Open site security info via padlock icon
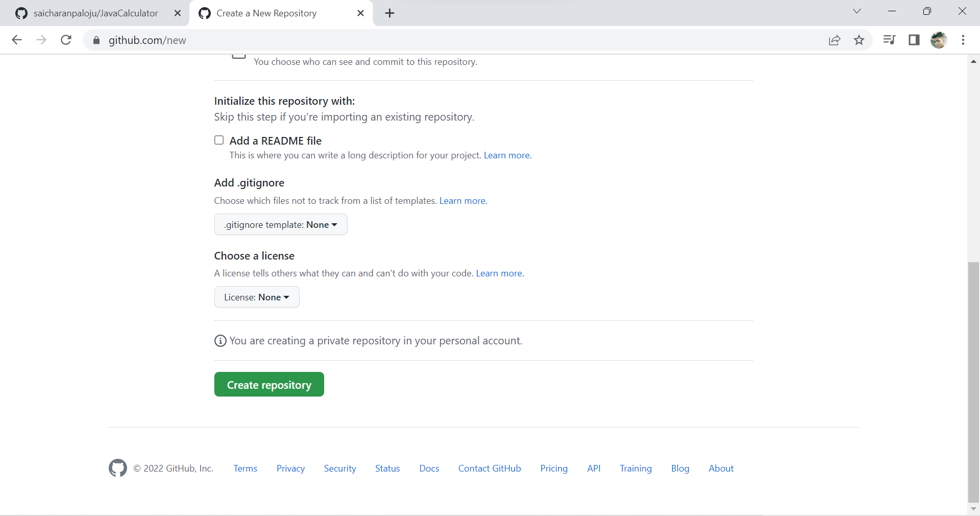980x516 pixels. pos(96,40)
